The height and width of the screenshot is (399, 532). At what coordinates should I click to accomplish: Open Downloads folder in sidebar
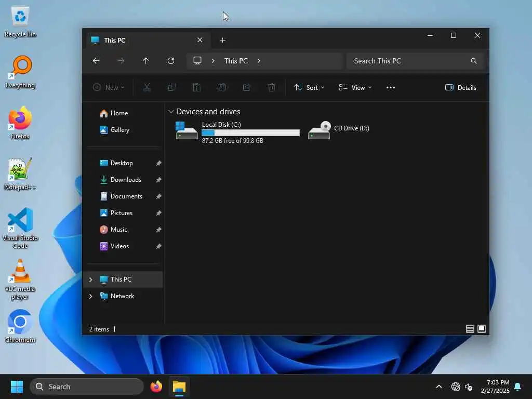[126, 179]
